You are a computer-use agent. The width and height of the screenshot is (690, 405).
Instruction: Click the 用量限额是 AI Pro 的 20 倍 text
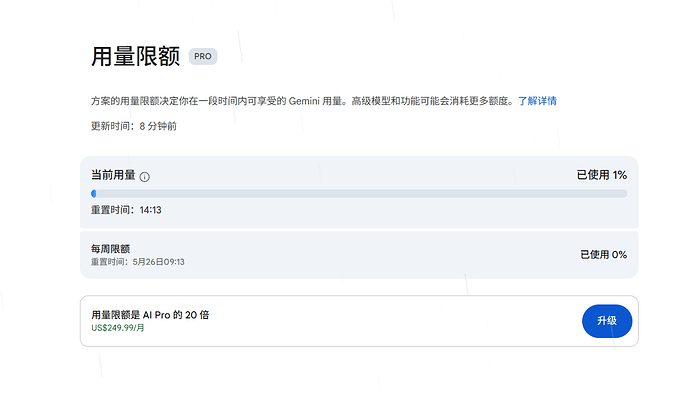150,315
